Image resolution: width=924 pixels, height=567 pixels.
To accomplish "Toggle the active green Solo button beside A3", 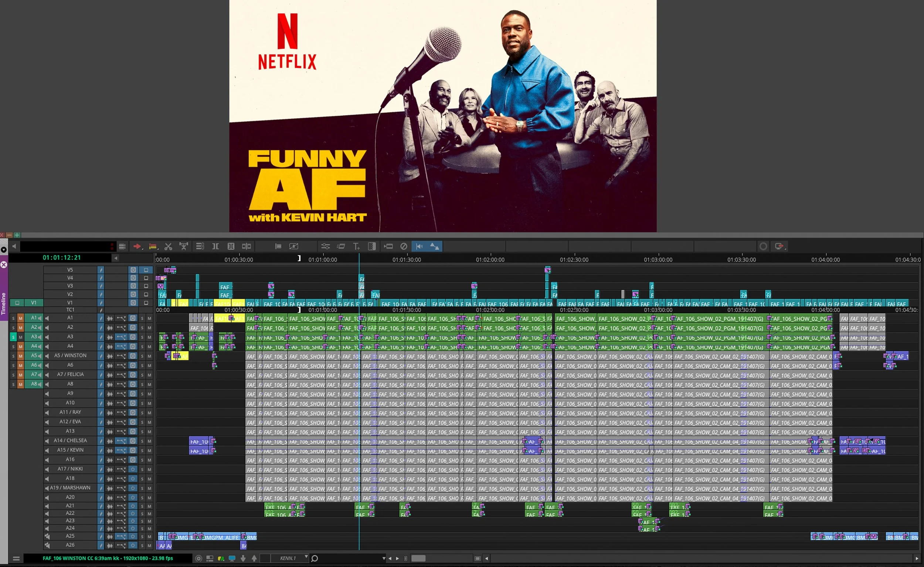I will tap(13, 337).
